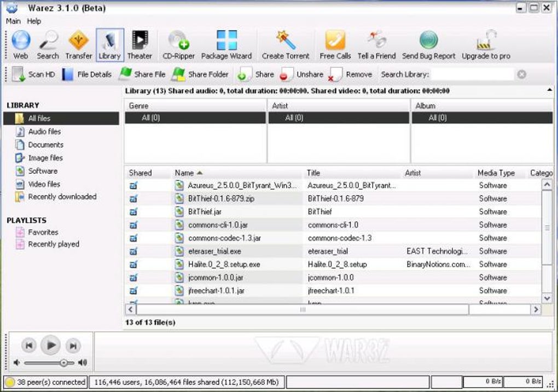This screenshot has height=392, width=558.
Task: Click the next track button
Action: [73, 346]
